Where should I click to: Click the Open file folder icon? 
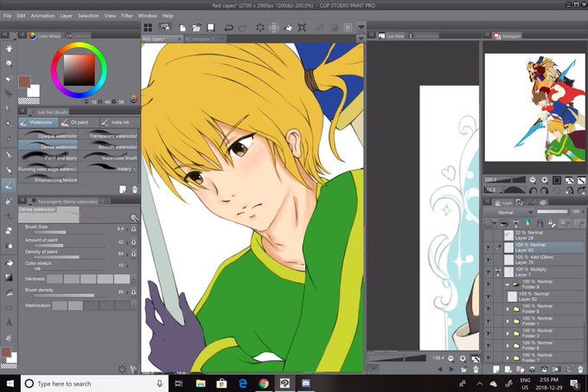[196, 28]
